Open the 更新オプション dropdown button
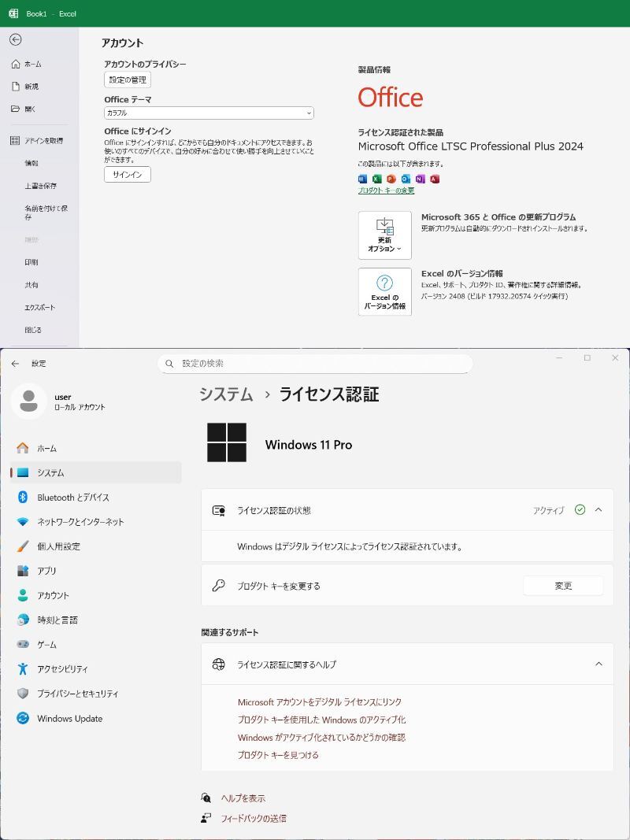Image resolution: width=630 pixels, height=840 pixels. 384,235
